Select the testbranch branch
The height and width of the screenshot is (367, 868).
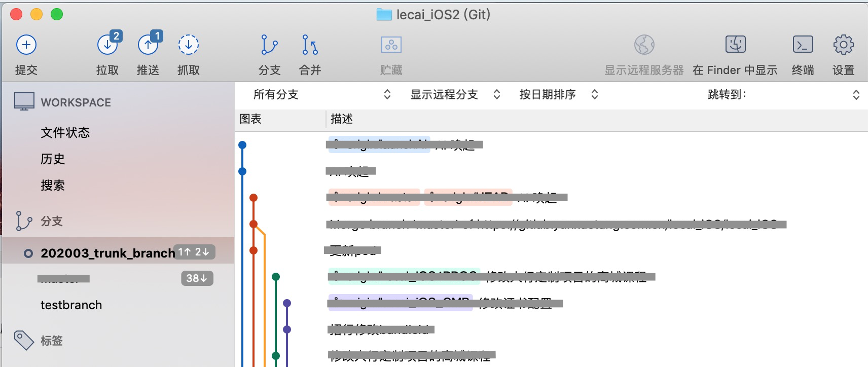coord(71,305)
